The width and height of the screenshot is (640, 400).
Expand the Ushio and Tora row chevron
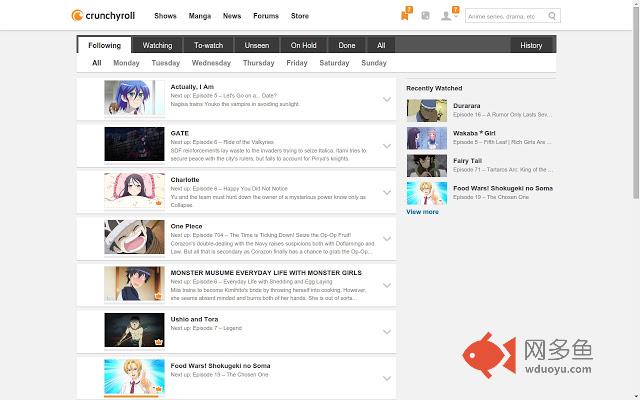387,332
